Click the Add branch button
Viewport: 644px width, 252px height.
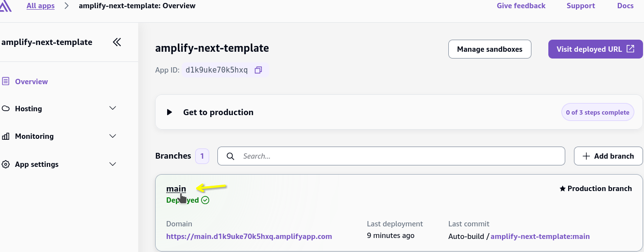pyautogui.click(x=608, y=156)
